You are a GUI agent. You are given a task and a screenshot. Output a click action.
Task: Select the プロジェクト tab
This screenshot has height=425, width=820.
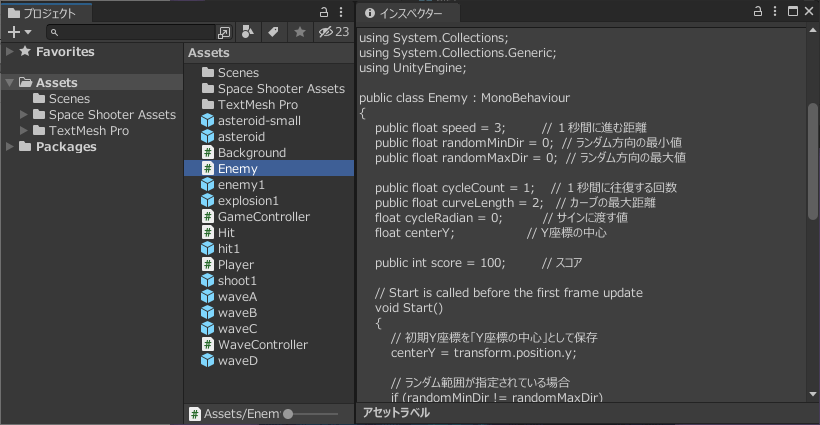click(47, 13)
